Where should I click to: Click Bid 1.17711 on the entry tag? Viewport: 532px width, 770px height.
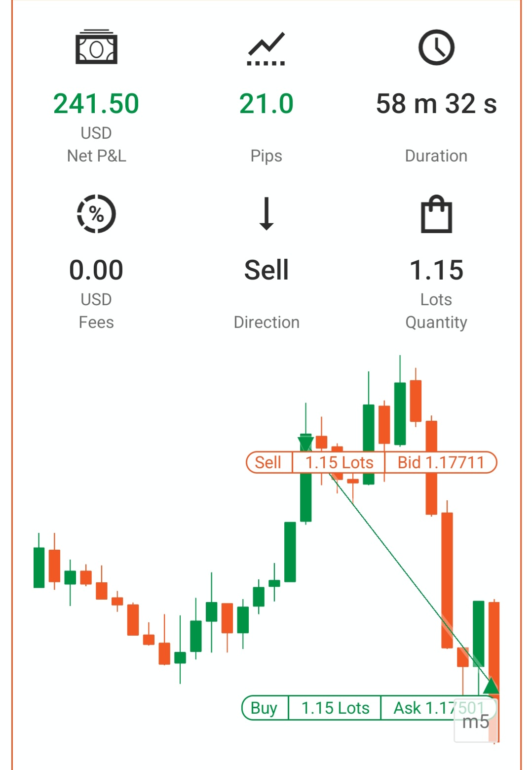tap(441, 462)
